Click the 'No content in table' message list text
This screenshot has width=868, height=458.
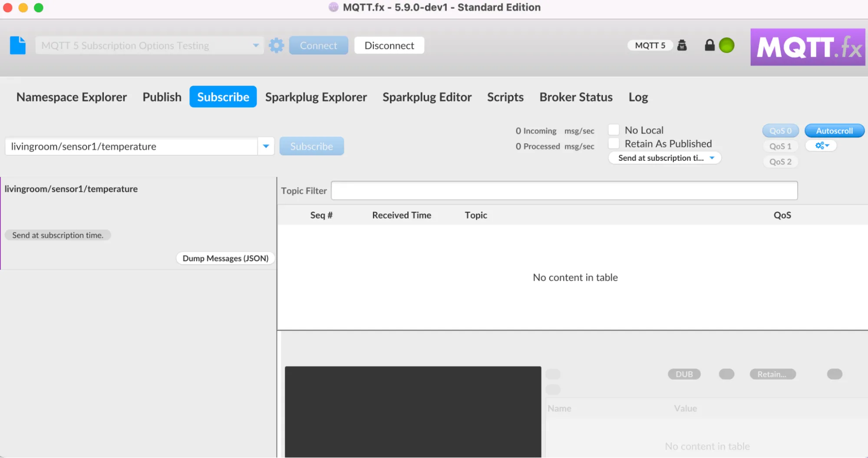pyautogui.click(x=575, y=277)
